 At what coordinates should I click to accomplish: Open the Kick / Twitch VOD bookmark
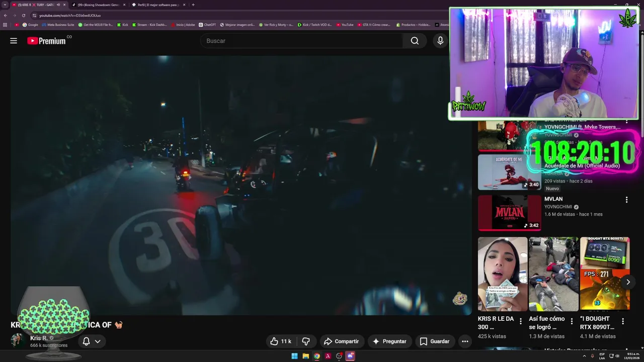[x=315, y=25]
